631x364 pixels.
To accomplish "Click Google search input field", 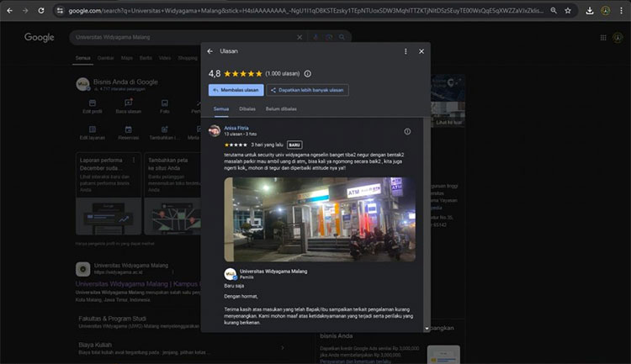I will [183, 37].
